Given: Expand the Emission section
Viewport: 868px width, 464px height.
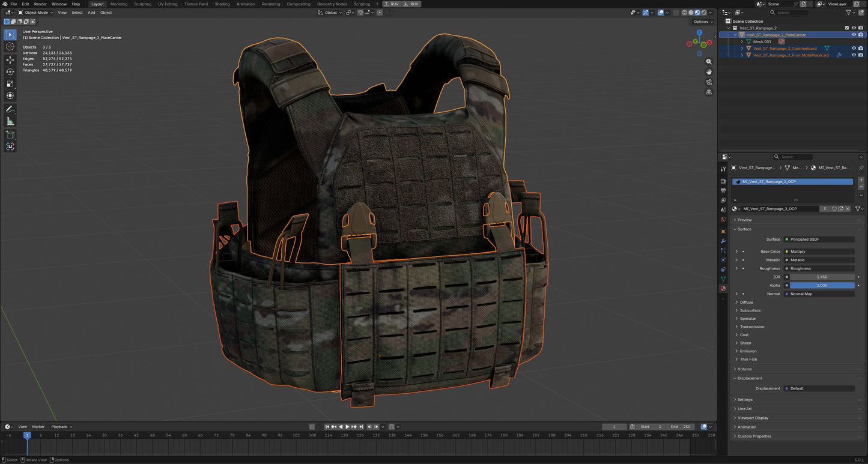Looking at the screenshot, I should point(748,351).
